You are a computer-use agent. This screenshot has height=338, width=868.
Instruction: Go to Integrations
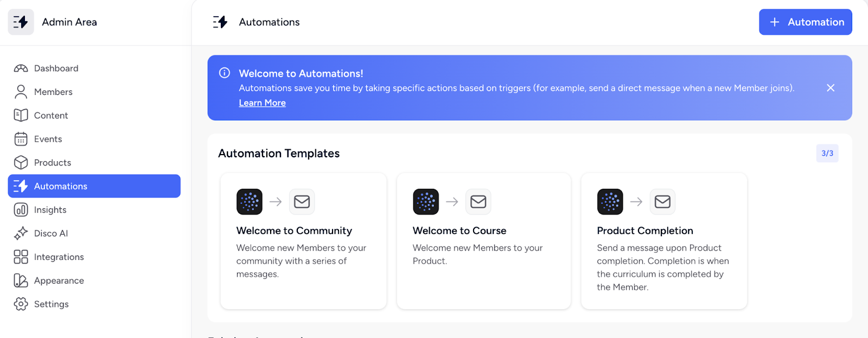click(94, 257)
